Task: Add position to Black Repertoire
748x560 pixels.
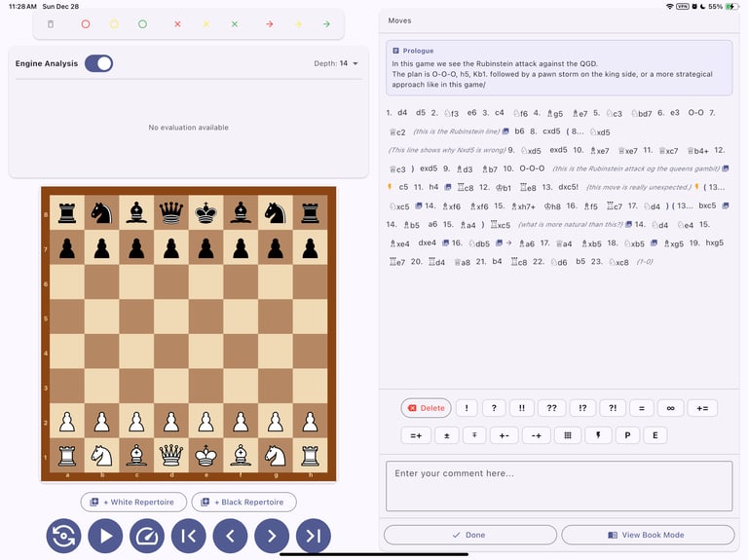Action: (243, 502)
